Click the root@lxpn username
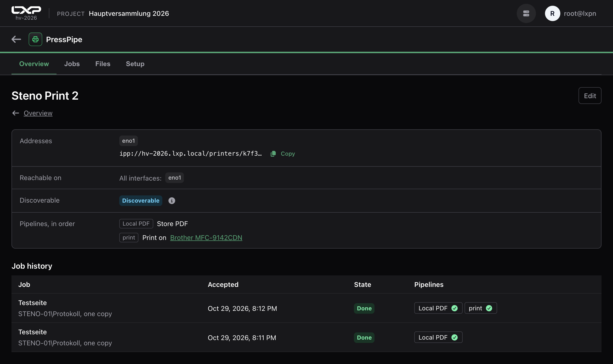 pyautogui.click(x=580, y=13)
